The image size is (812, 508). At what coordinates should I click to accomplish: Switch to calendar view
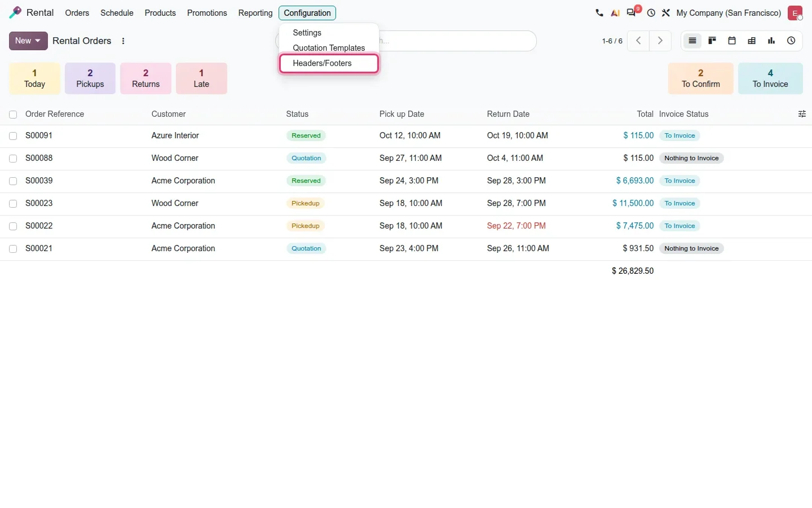tap(732, 41)
